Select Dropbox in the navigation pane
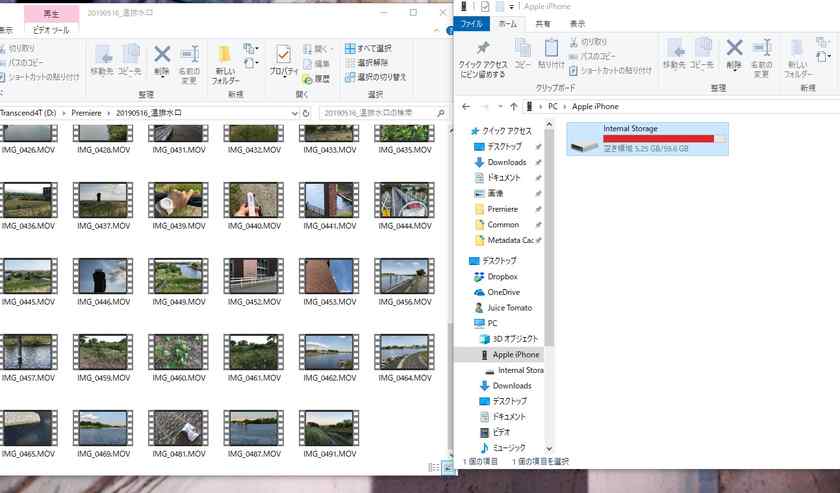Image resolution: width=840 pixels, height=493 pixels. 502,276
